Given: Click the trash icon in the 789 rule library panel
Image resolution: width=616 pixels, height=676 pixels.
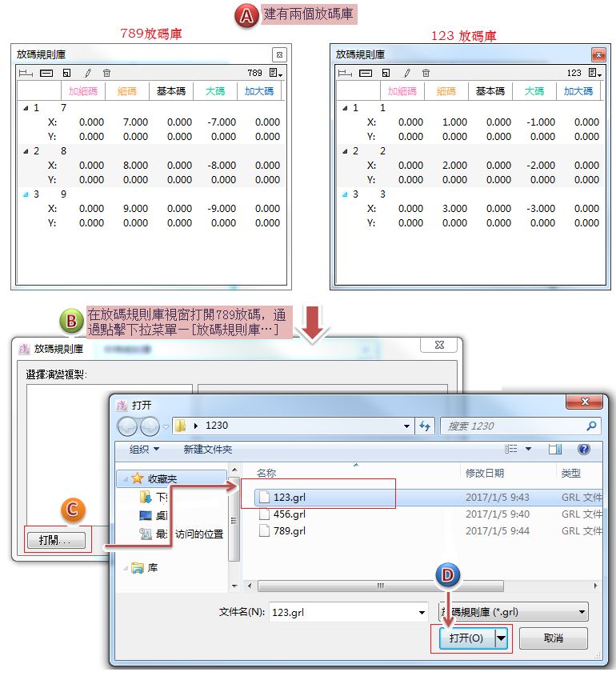Looking at the screenshot, I should [x=106, y=73].
